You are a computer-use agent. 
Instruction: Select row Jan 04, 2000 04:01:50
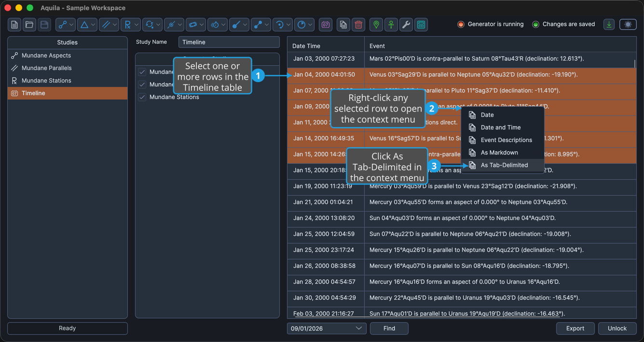pyautogui.click(x=462, y=74)
